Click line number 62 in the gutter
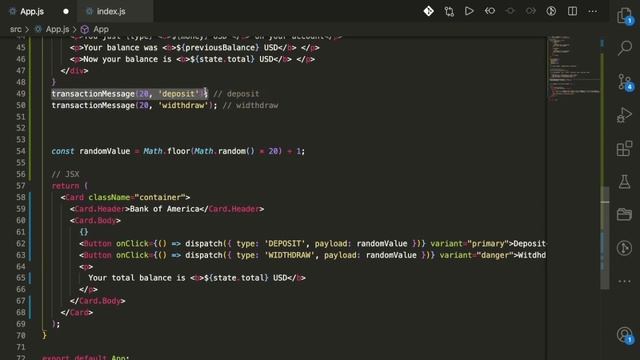The height and width of the screenshot is (360, 640). [x=20, y=244]
